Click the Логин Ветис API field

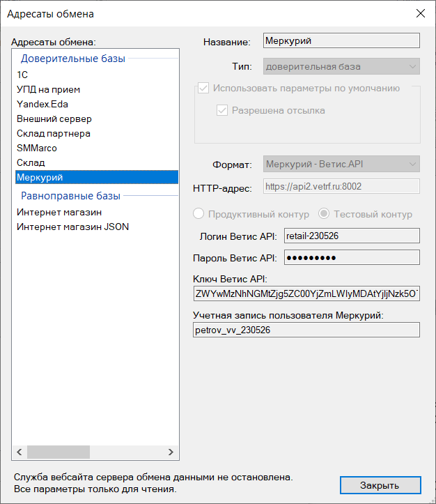point(352,236)
